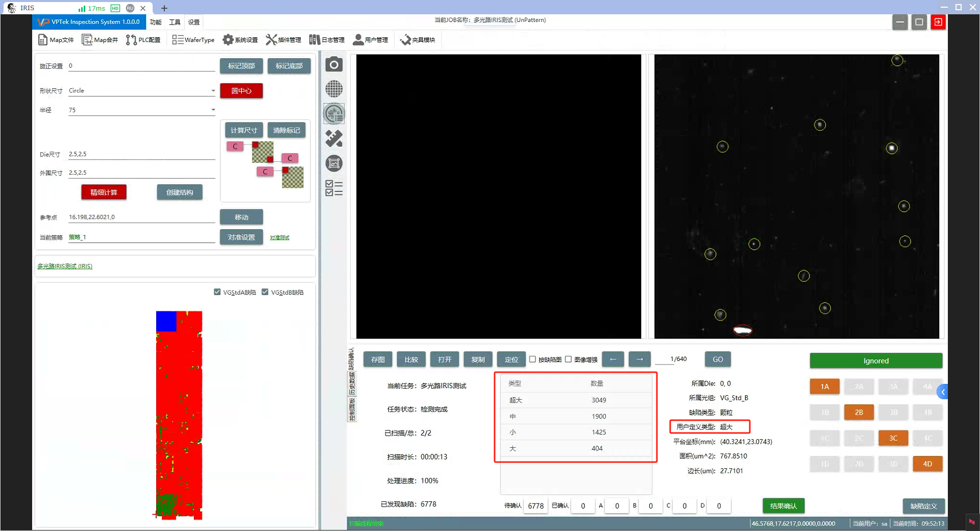Click 标记顶部 button

(241, 66)
